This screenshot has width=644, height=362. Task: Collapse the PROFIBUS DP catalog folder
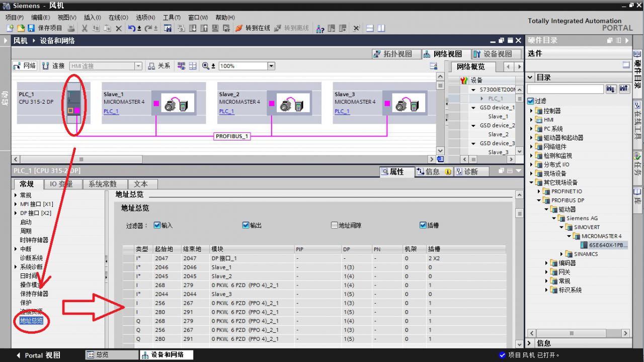tap(539, 200)
